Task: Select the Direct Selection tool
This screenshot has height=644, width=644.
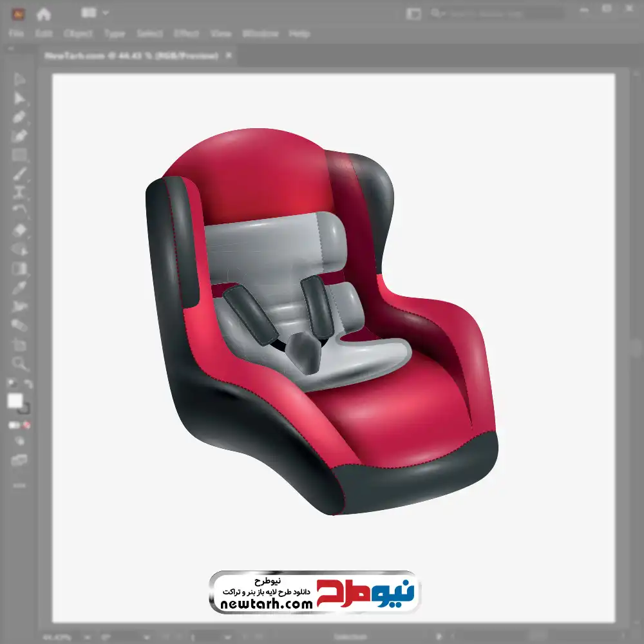Action: (x=19, y=99)
